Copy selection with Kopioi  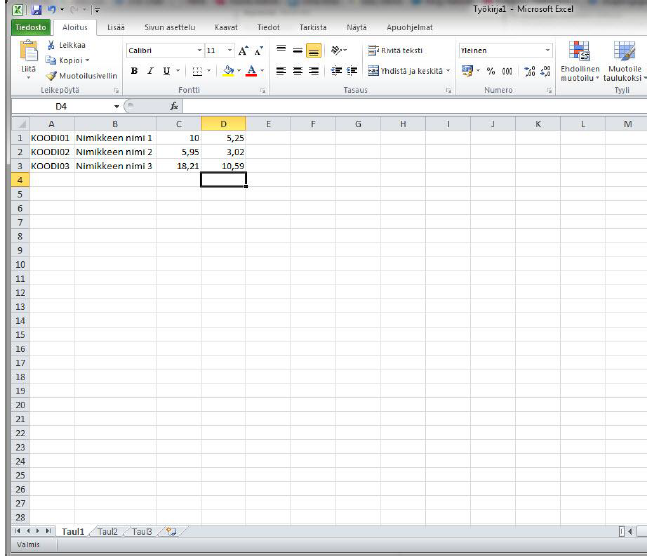(65, 60)
